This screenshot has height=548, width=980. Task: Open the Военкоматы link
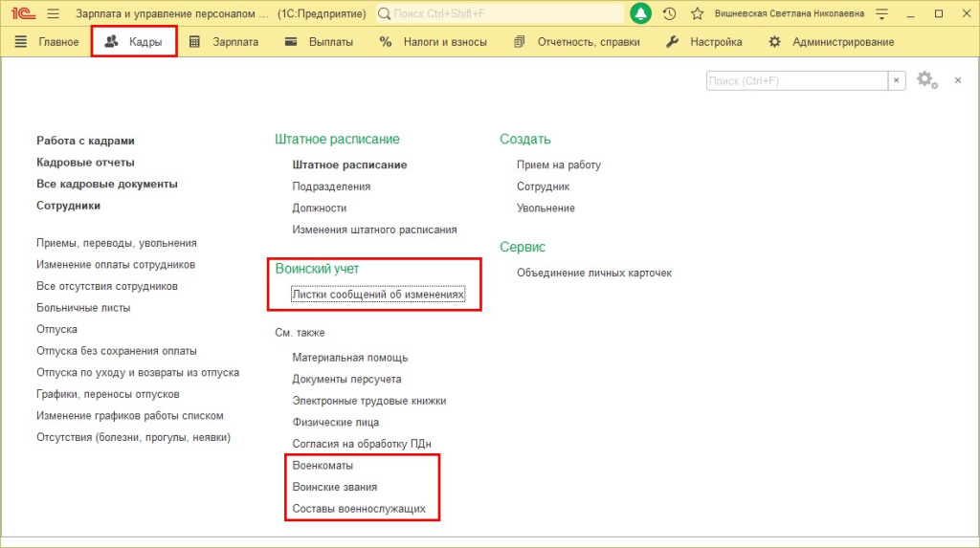click(323, 465)
